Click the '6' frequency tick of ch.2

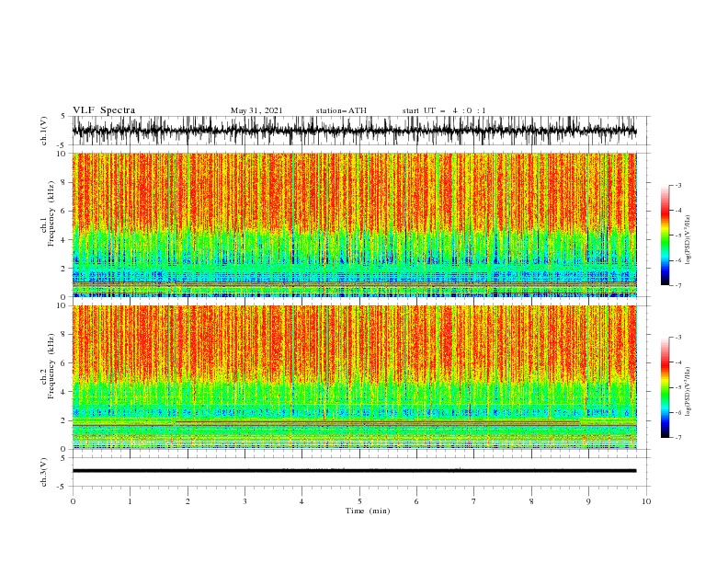[x=65, y=363]
